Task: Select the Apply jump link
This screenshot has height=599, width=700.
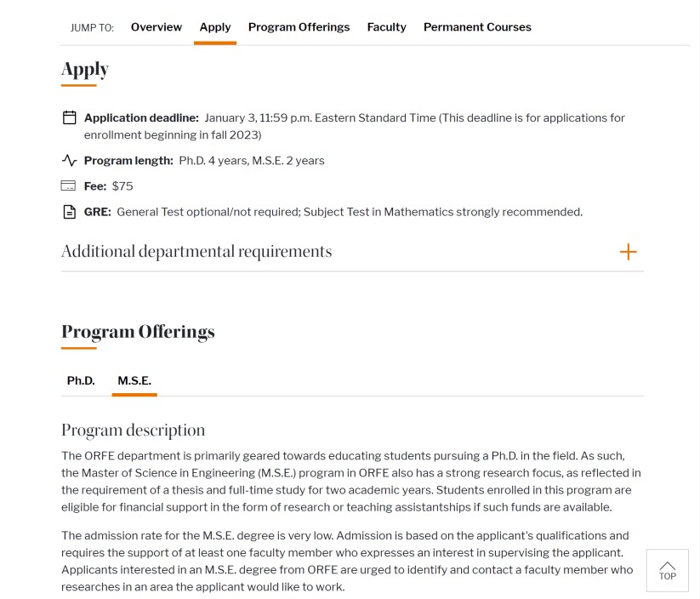Action: (215, 27)
